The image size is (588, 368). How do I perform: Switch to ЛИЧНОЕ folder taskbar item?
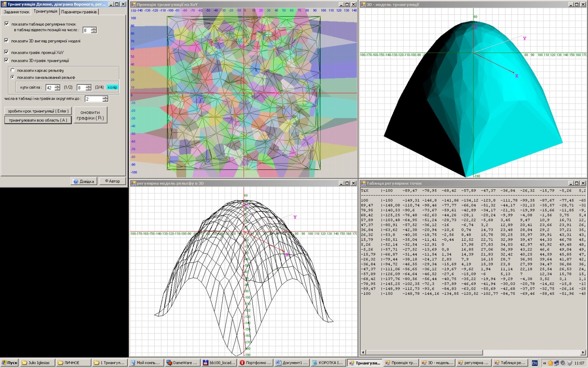point(74,363)
